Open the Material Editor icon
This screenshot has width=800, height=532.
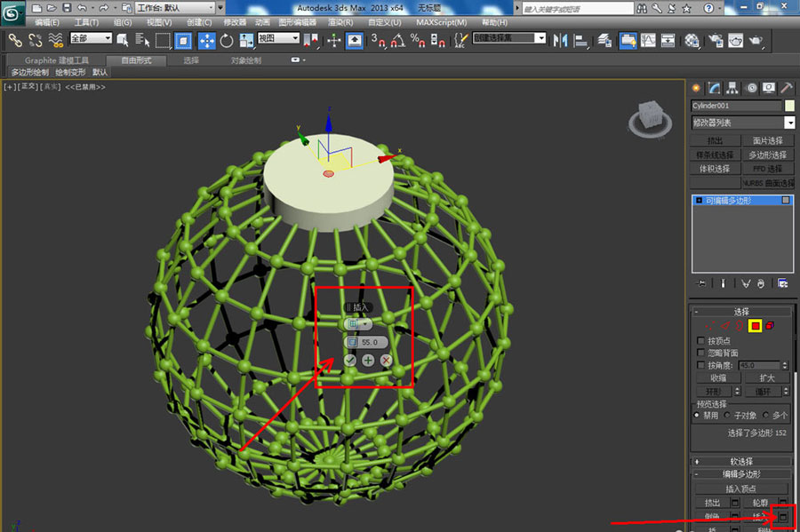click(x=692, y=40)
